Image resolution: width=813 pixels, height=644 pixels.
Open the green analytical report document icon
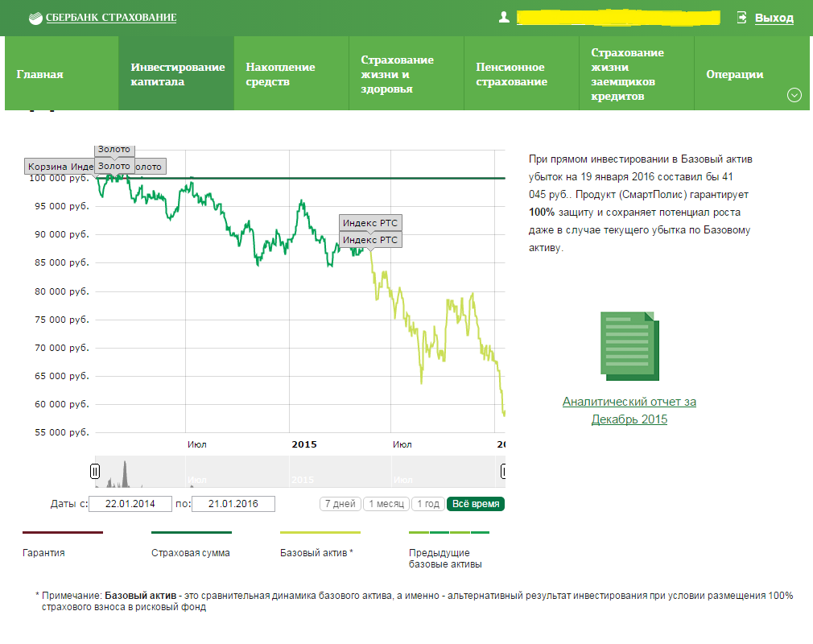point(629,346)
